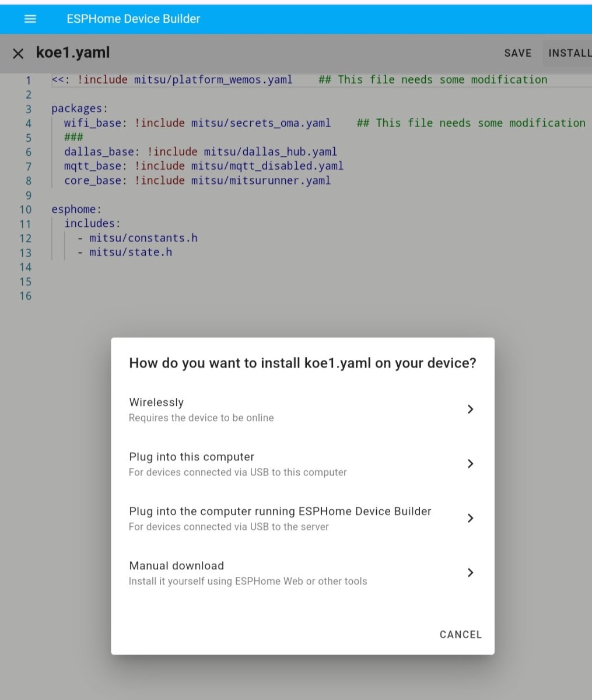Choose the Manual download option
The image size is (592, 700).
[x=302, y=573]
